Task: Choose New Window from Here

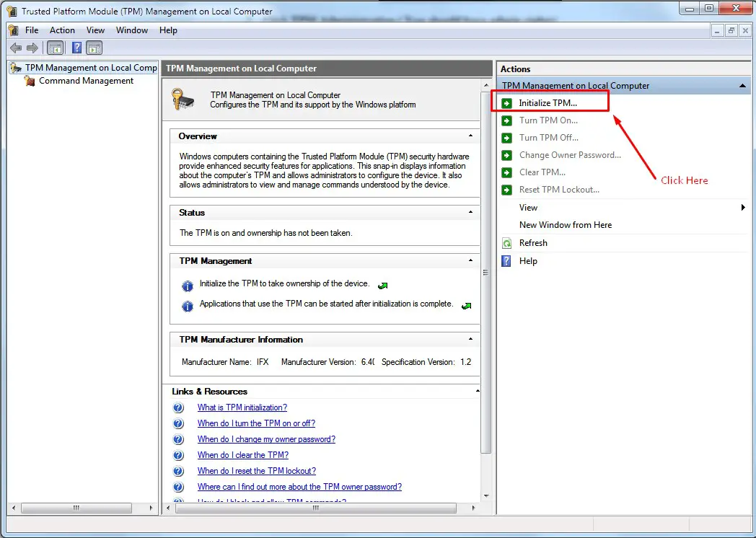Action: coord(565,225)
